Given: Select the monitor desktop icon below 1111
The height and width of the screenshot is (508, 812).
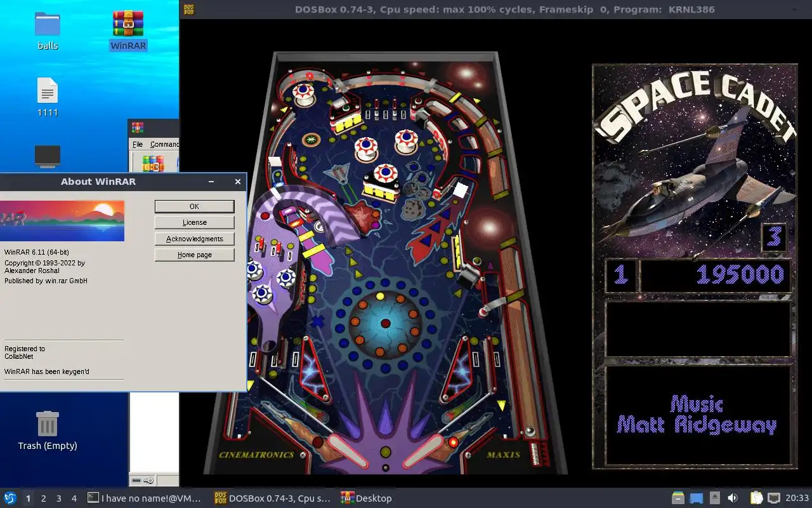Looking at the screenshot, I should (48, 156).
